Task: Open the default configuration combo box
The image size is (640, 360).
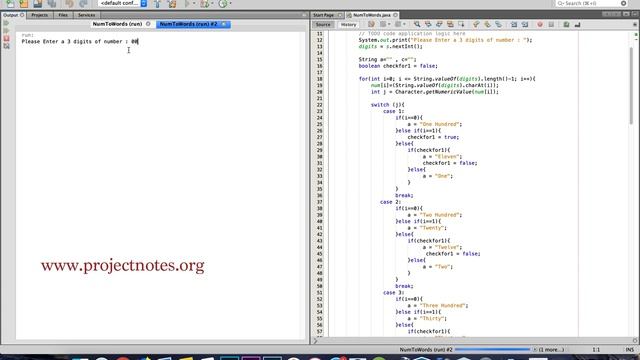Action: click(122, 3)
